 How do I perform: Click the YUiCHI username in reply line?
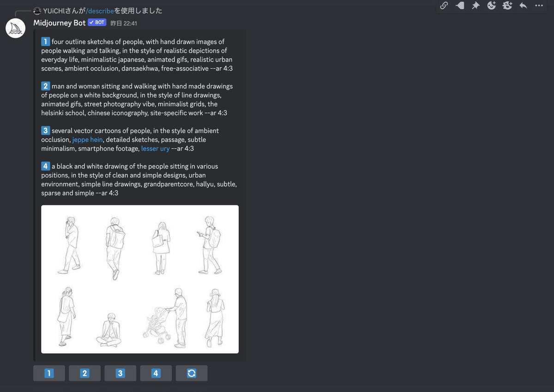click(x=54, y=11)
